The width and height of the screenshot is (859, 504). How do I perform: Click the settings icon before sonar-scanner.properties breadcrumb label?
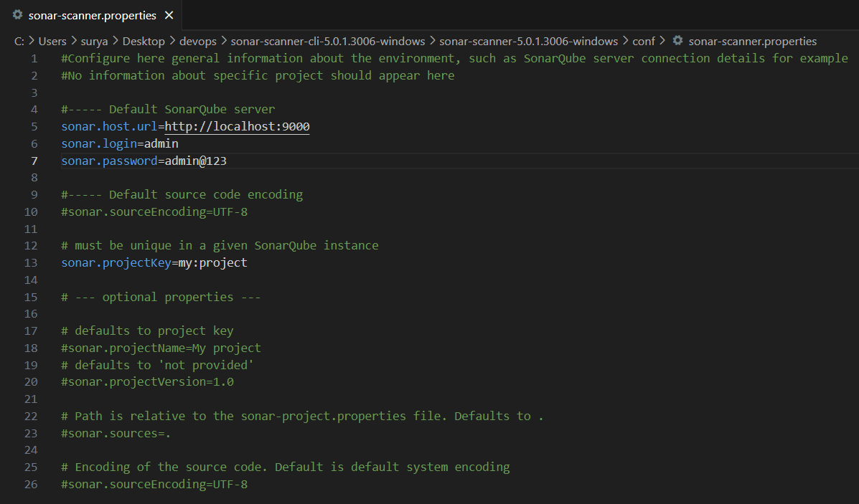coord(677,41)
